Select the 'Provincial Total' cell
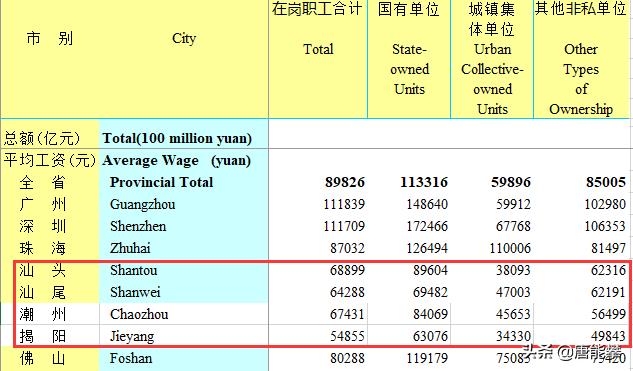 pos(161,182)
